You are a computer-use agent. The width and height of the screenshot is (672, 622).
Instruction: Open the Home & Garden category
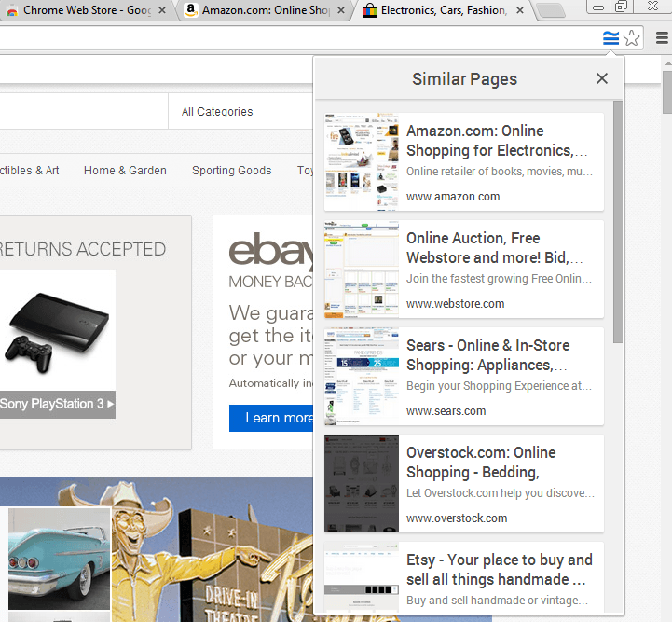(x=125, y=170)
